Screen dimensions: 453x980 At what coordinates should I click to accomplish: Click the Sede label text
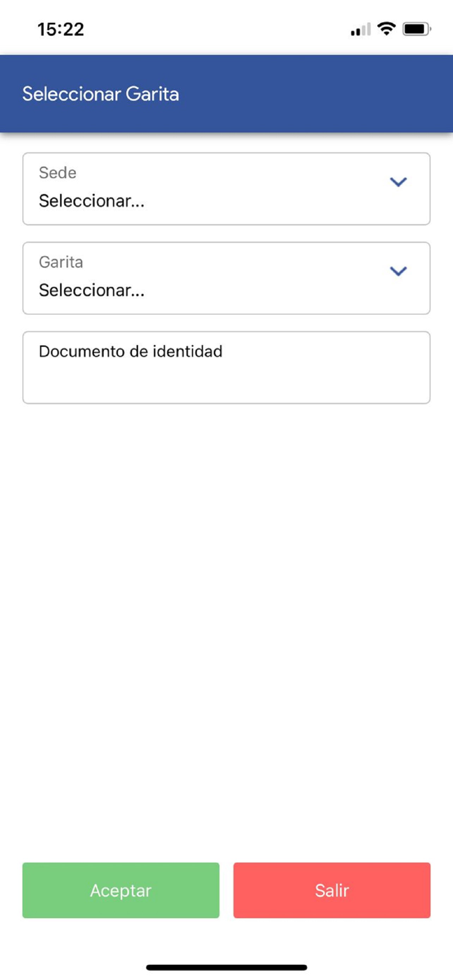click(58, 172)
